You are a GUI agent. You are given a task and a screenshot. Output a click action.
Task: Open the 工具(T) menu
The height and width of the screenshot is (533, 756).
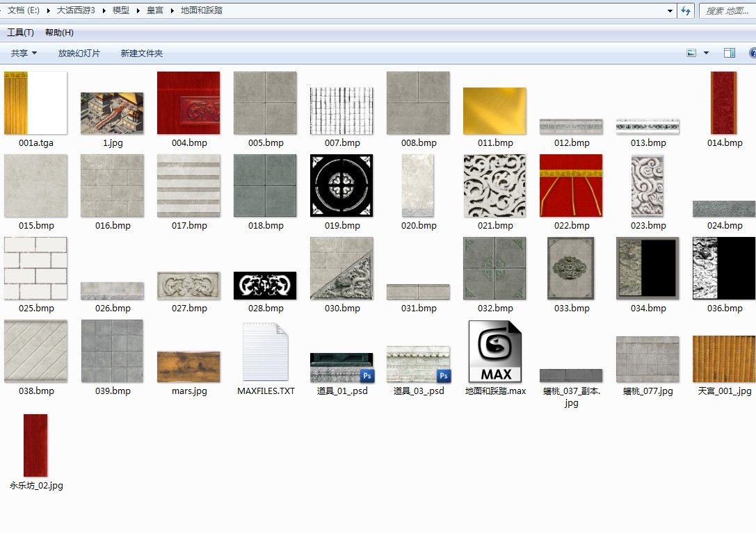pyautogui.click(x=20, y=33)
